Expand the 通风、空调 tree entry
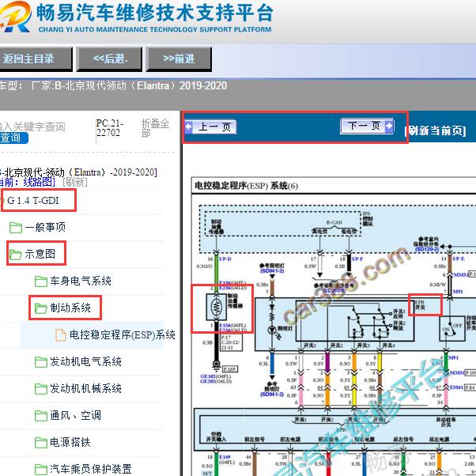This screenshot has height=476, width=476. pyautogui.click(x=75, y=415)
